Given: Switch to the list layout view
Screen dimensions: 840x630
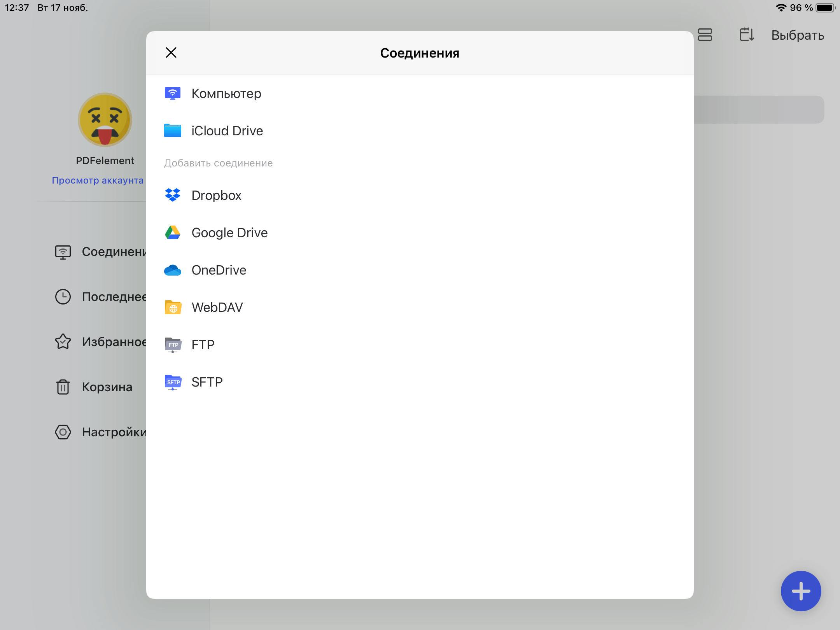Looking at the screenshot, I should (705, 35).
